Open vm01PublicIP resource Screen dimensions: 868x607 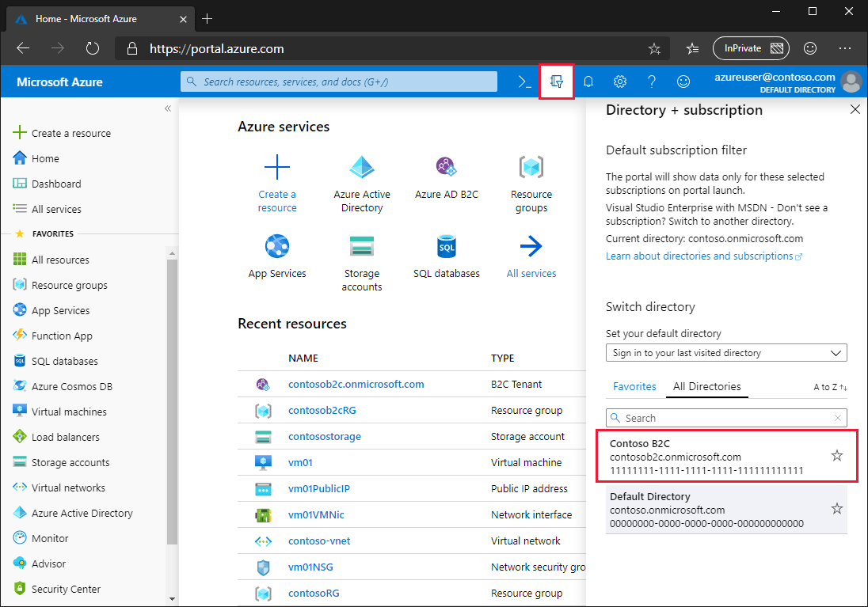coord(319,488)
